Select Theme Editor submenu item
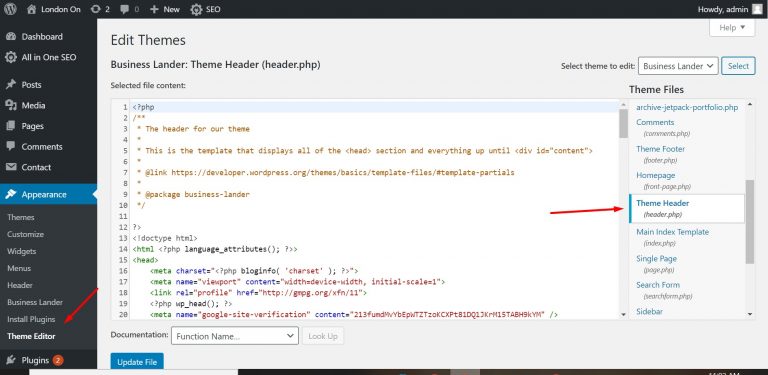 tap(31, 336)
